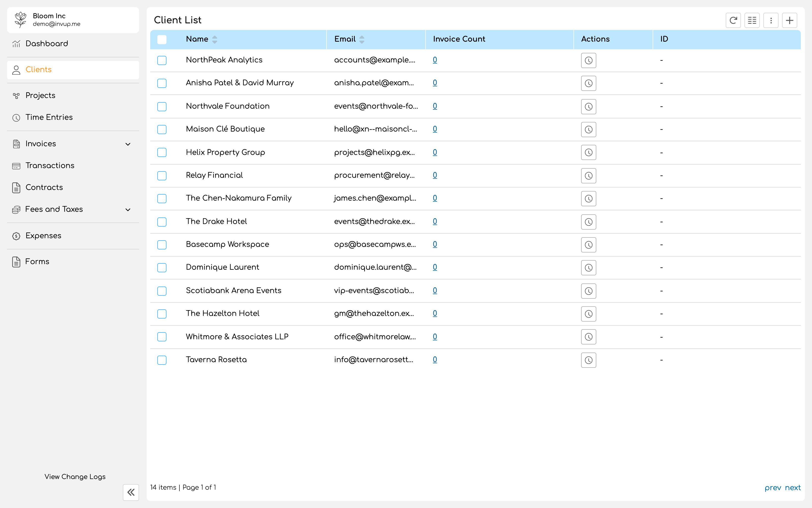Toggle the select-all checkbox in header
The image size is (812, 508).
(x=162, y=39)
